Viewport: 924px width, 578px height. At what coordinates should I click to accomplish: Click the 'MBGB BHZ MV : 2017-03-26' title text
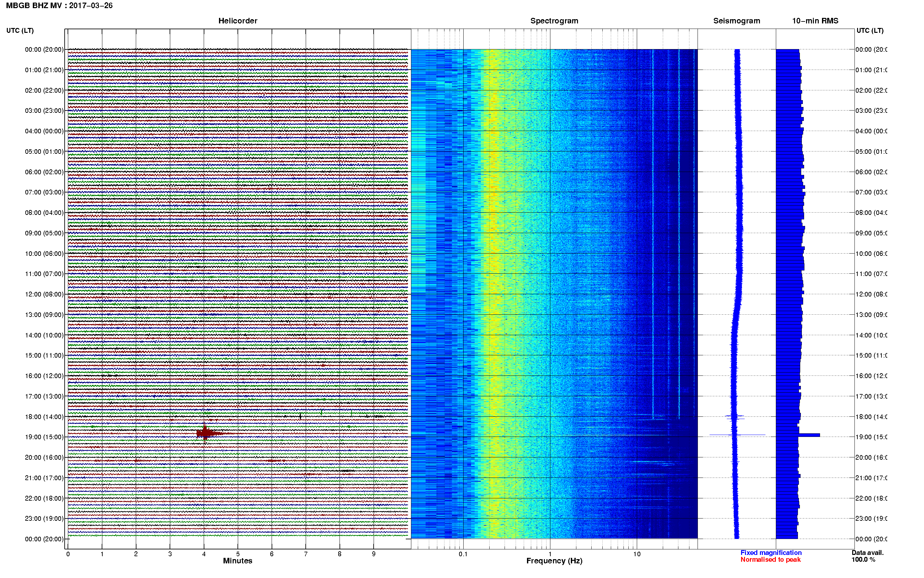pos(59,5)
